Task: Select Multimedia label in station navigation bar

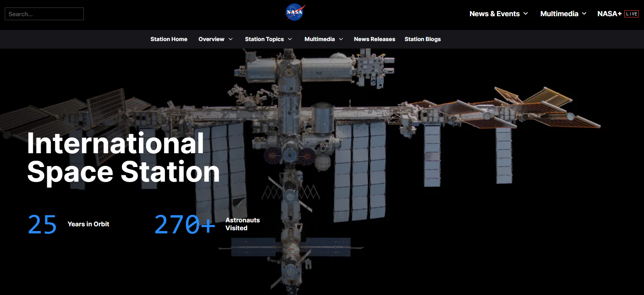Action: [320, 39]
